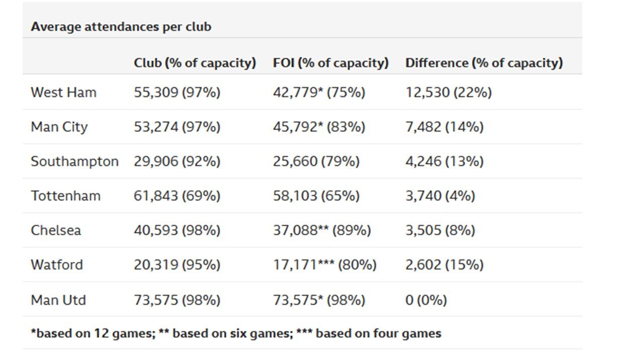The image size is (644, 362).
Task: Select the Man City row label
Action: point(59,127)
